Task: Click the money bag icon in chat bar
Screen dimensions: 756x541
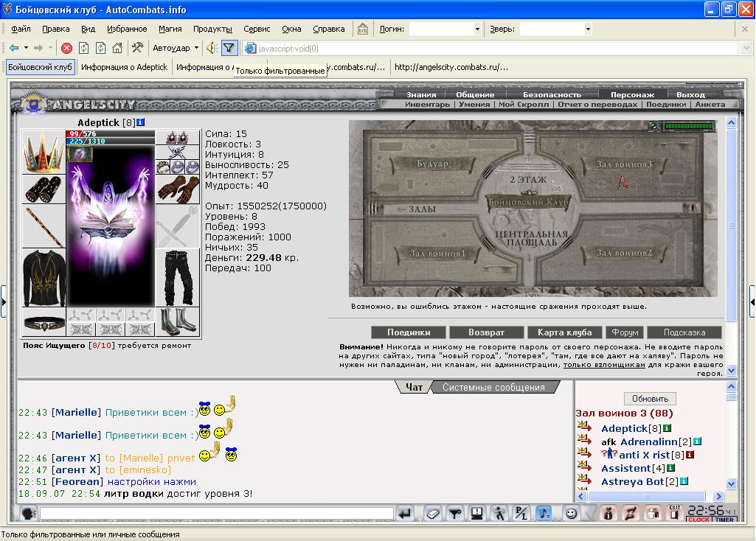Action: (608, 514)
